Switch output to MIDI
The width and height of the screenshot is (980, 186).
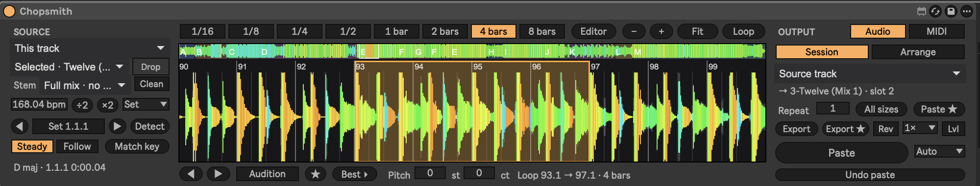[x=936, y=31]
